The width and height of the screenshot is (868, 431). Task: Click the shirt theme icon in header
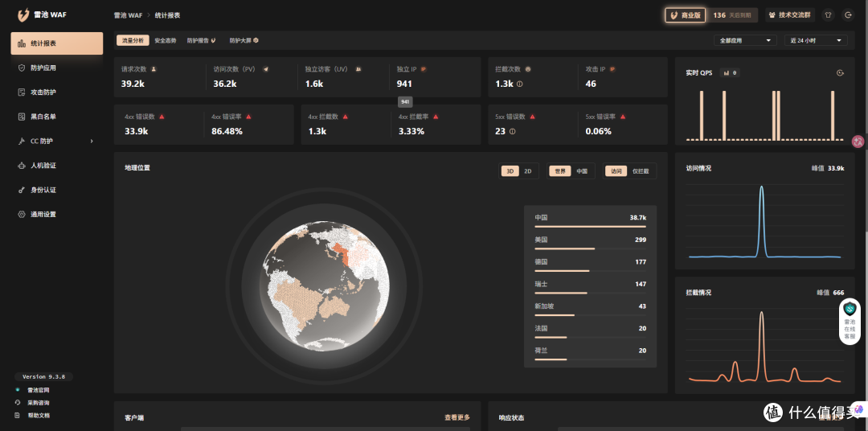[828, 15]
